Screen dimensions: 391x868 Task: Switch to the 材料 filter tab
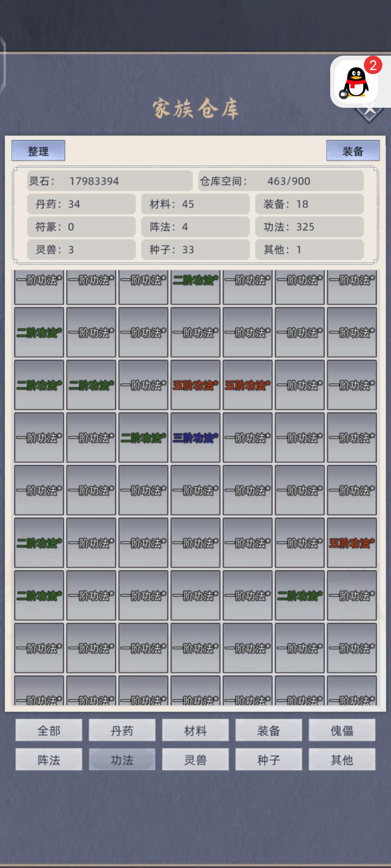[195, 730]
